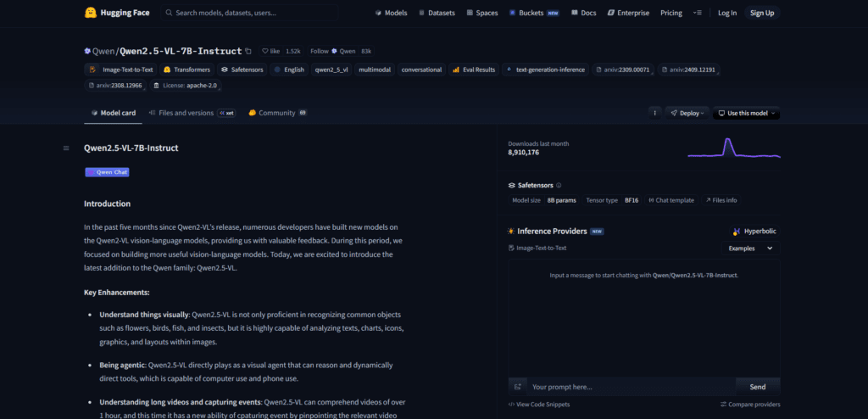The width and height of the screenshot is (868, 419).
Task: Click the 8B params model size value
Action: pyautogui.click(x=562, y=200)
